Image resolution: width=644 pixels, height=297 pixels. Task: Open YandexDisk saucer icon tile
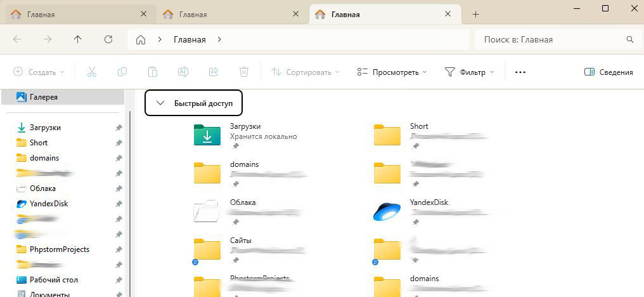pos(387,211)
